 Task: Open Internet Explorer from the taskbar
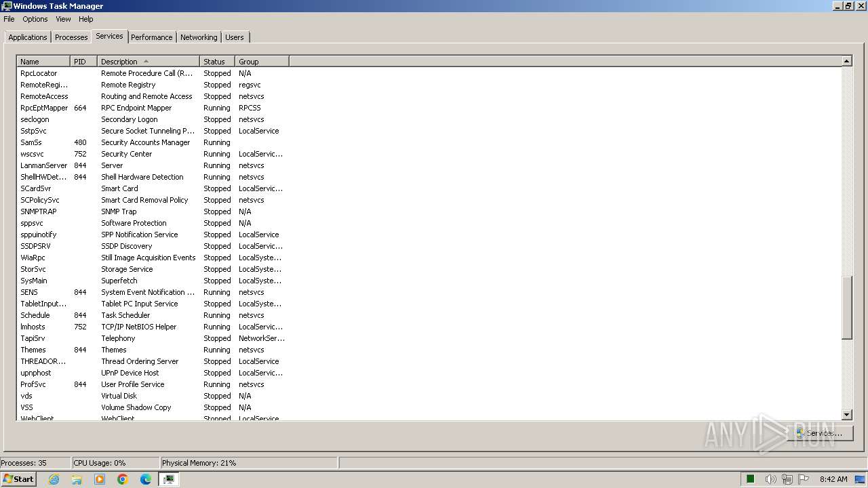(54, 479)
